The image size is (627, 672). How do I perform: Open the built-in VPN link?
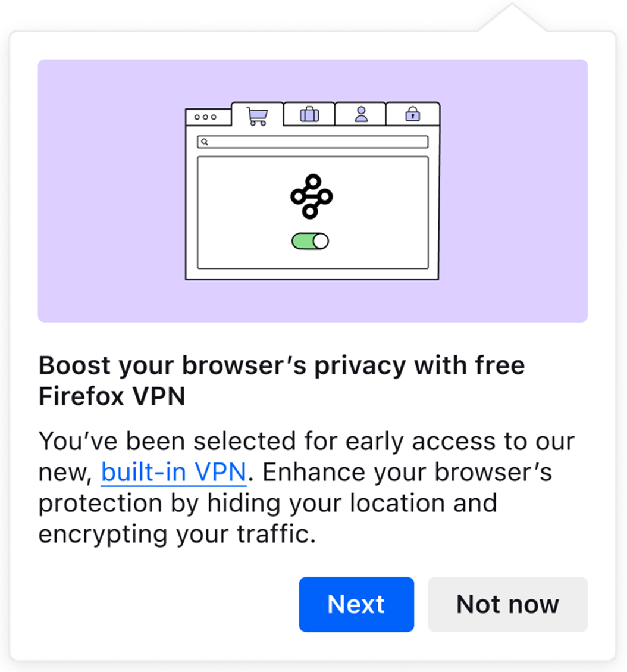pos(173,473)
